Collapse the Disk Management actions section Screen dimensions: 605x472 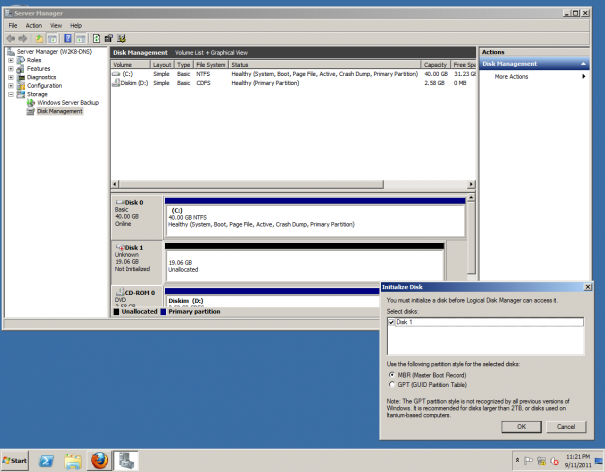click(x=583, y=64)
